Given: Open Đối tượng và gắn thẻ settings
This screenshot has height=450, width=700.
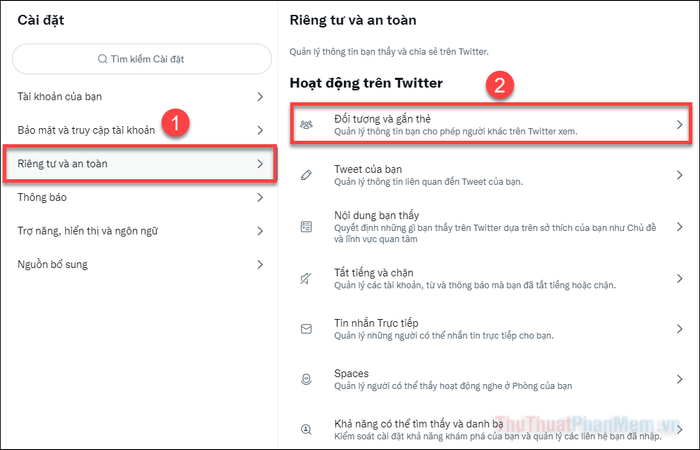Looking at the screenshot, I should tap(491, 125).
